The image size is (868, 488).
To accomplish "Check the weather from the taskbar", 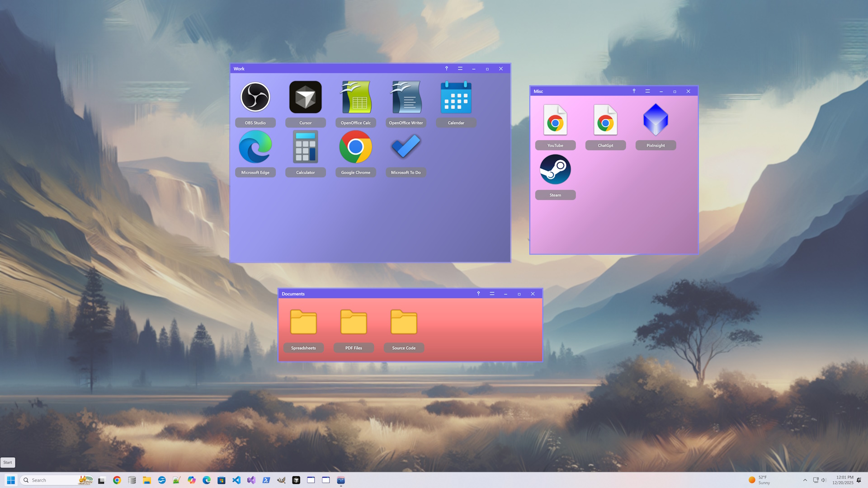I will coord(759,480).
